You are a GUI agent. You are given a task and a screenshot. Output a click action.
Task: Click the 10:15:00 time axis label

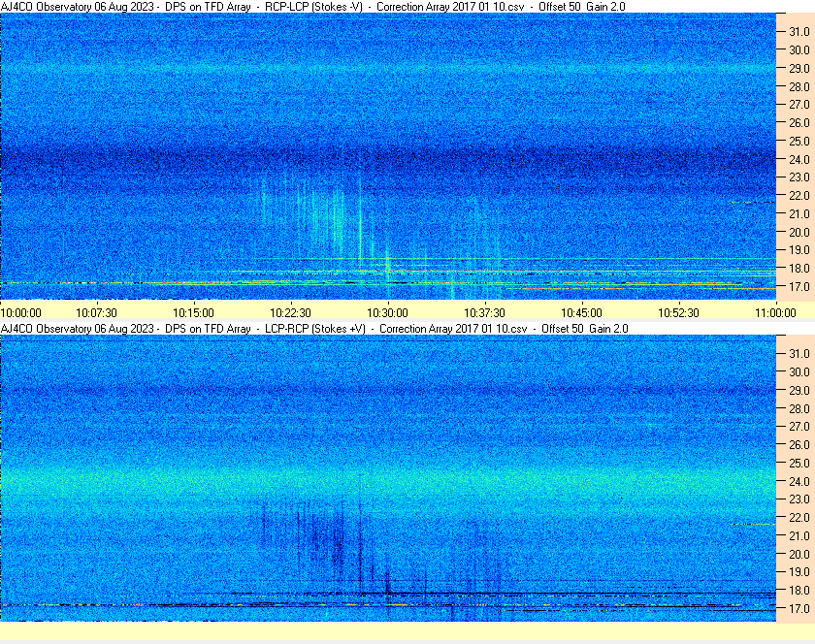193,313
